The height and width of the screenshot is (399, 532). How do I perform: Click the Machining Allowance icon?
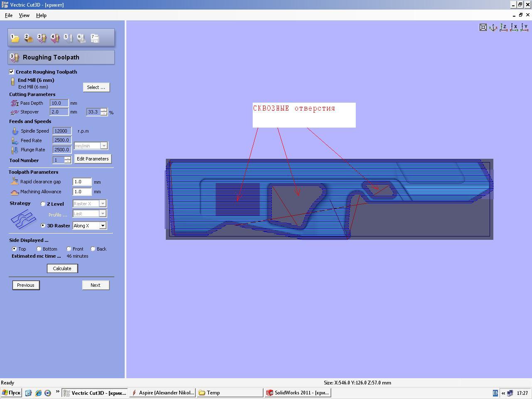(x=15, y=192)
